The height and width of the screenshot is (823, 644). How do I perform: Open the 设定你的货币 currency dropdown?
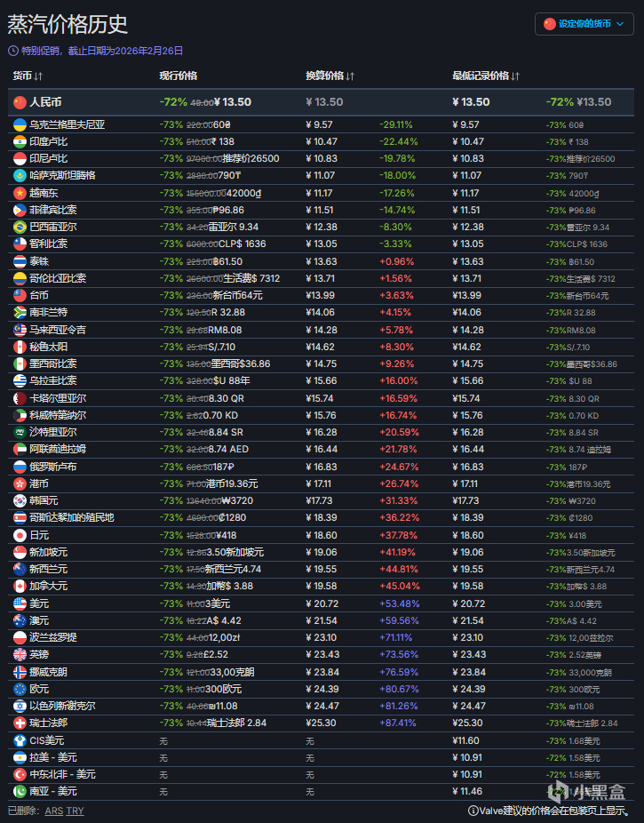[x=584, y=24]
